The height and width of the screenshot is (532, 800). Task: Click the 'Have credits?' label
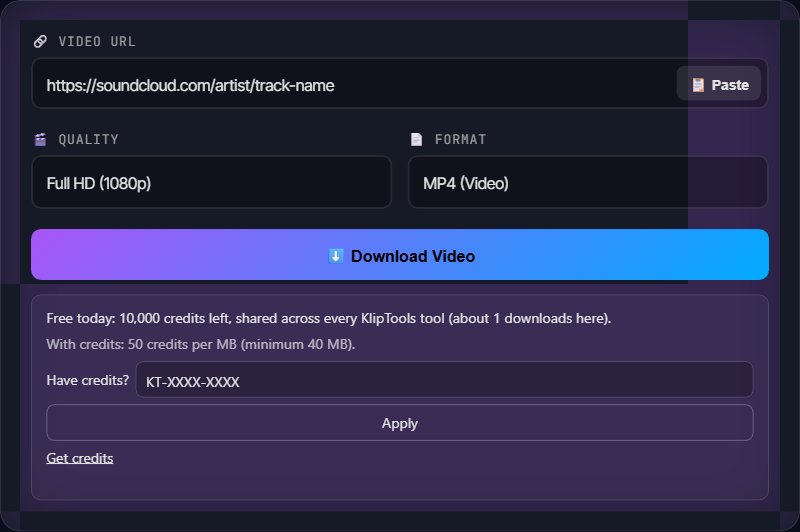point(88,380)
